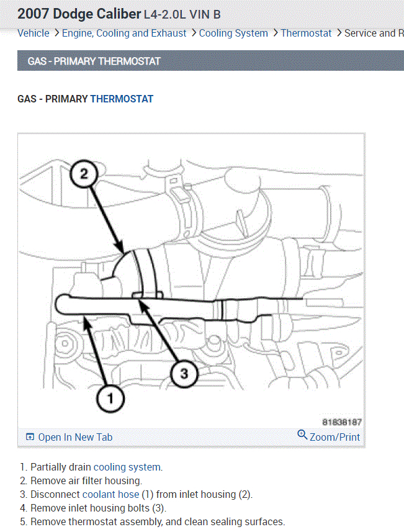This screenshot has width=404, height=532.
Task: Click chevron arrow before Thermostat breadcrumb
Action: [275, 34]
